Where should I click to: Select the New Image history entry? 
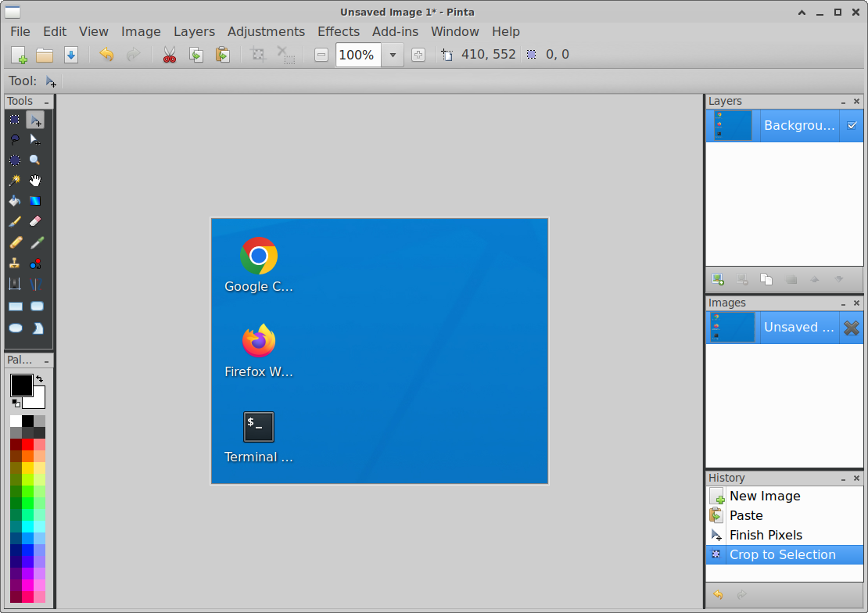pos(784,496)
